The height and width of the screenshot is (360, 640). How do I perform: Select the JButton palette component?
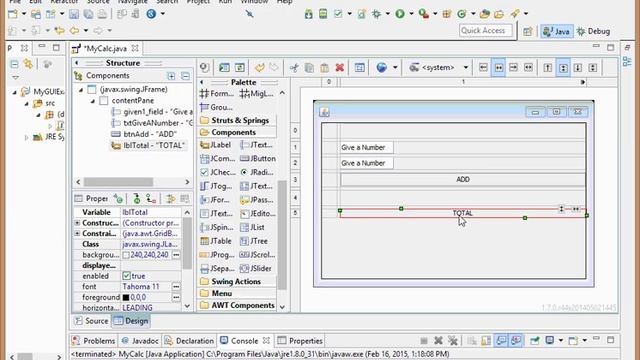click(258, 158)
